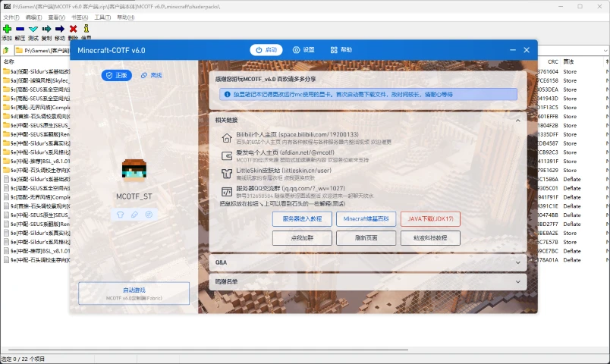Select the $d[首推-石头调校景观向] file row

click(x=36, y=206)
